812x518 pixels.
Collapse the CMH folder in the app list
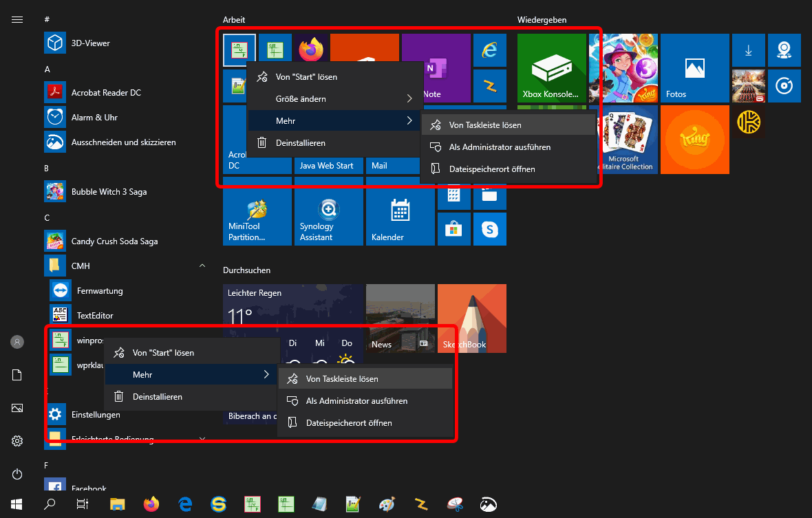[202, 266]
